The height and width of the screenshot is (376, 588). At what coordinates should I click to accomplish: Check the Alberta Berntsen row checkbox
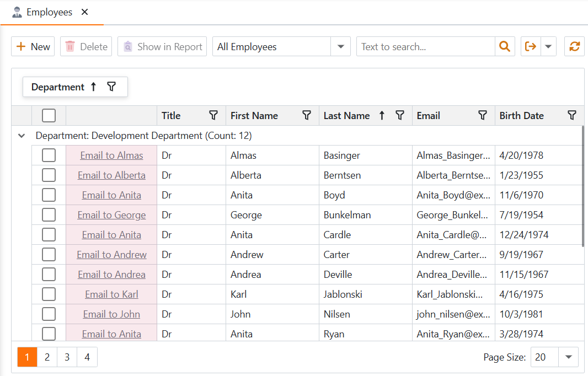tap(49, 175)
